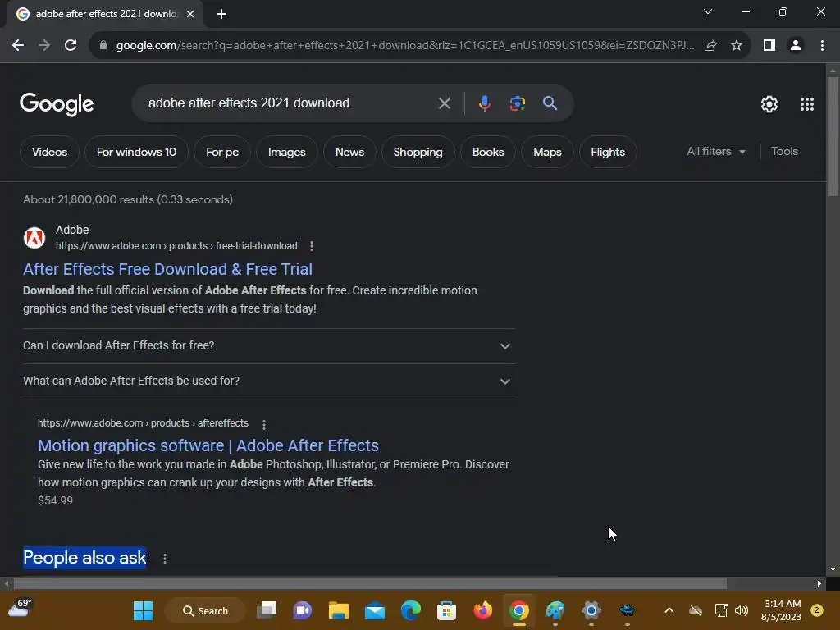This screenshot has width=840, height=630.
Task: Open Microsoft Store from the taskbar
Action: pos(446,610)
